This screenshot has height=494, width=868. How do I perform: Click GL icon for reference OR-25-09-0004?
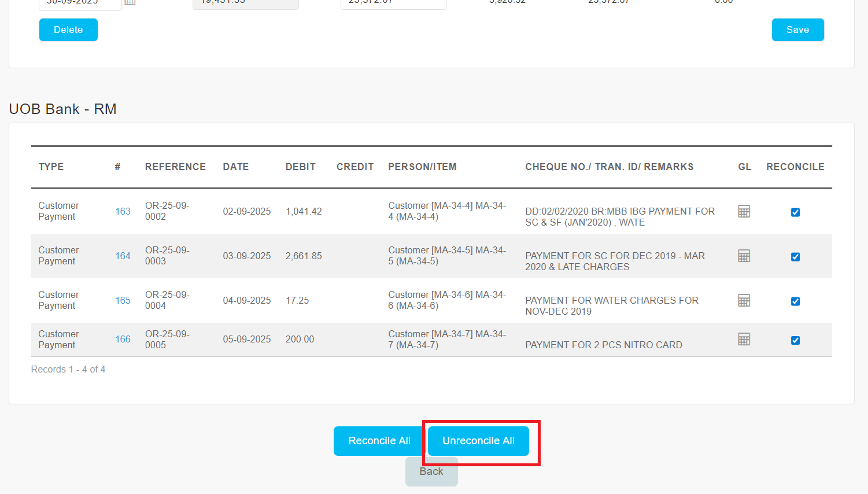tap(744, 301)
